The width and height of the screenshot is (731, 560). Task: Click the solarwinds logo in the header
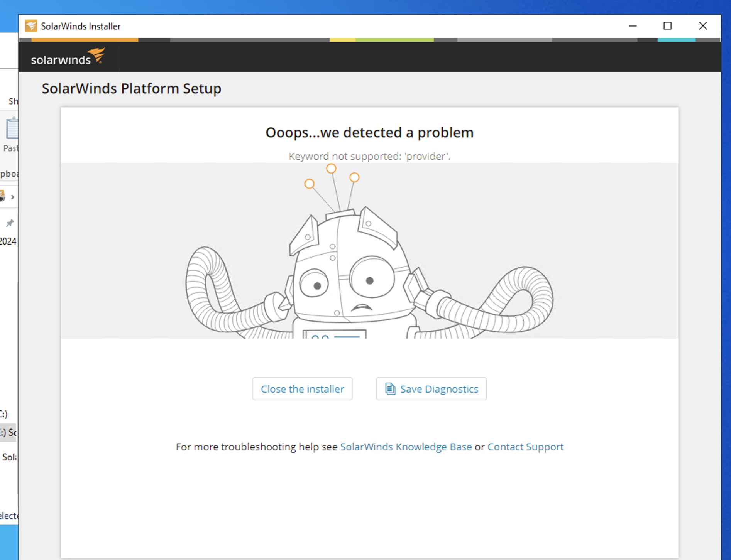[68, 57]
